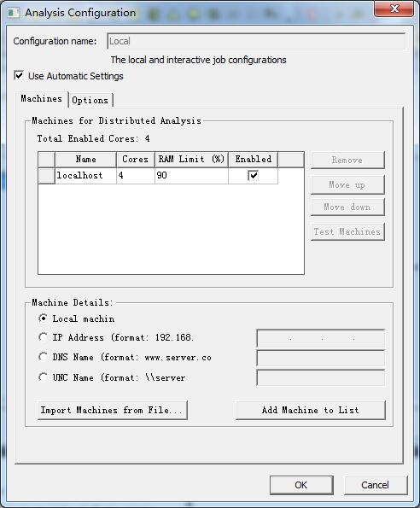This screenshot has height=508, width=420.
Task: Toggle Use Automatic Settings checkbox
Action: click(x=19, y=76)
